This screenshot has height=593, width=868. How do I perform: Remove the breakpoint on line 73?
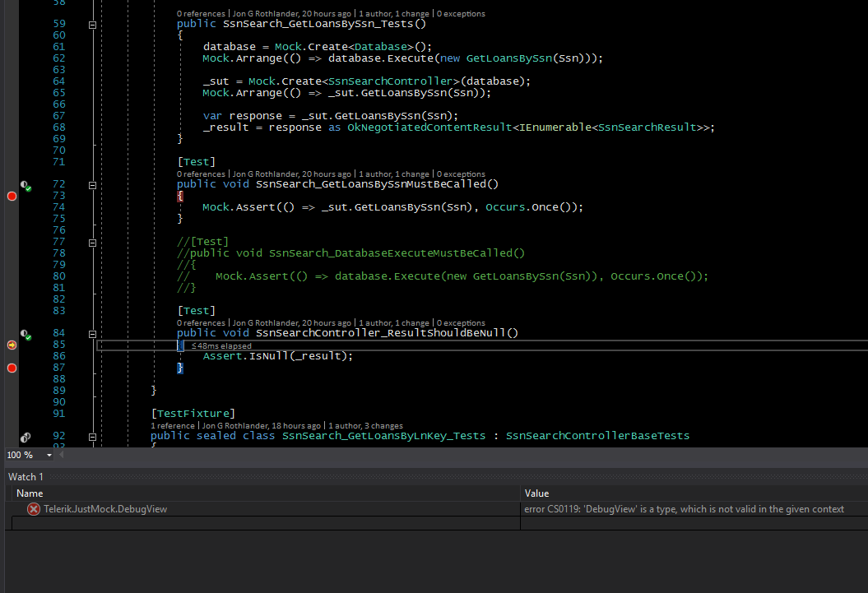(x=12, y=196)
